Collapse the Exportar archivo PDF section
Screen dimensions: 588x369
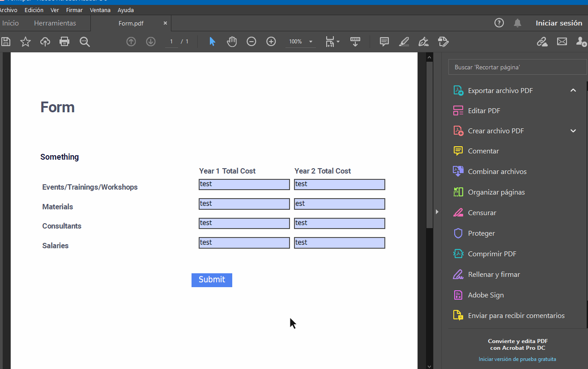pos(573,90)
